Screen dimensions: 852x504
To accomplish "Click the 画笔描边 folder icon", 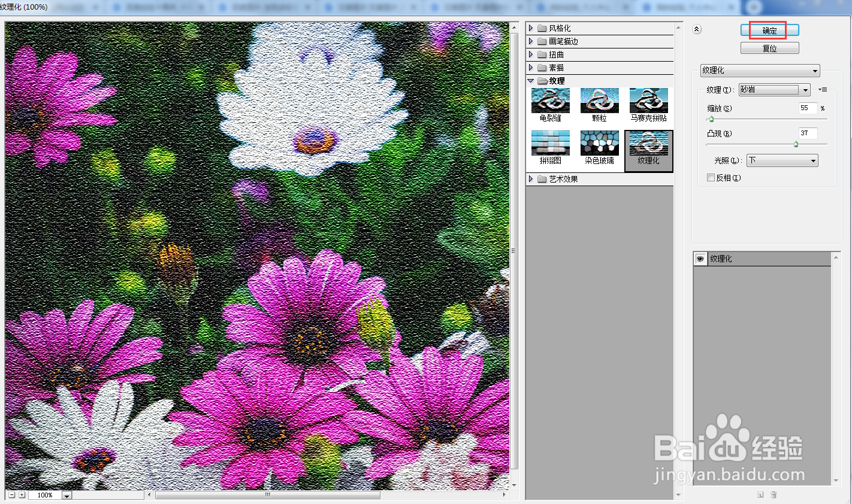I will (x=542, y=41).
